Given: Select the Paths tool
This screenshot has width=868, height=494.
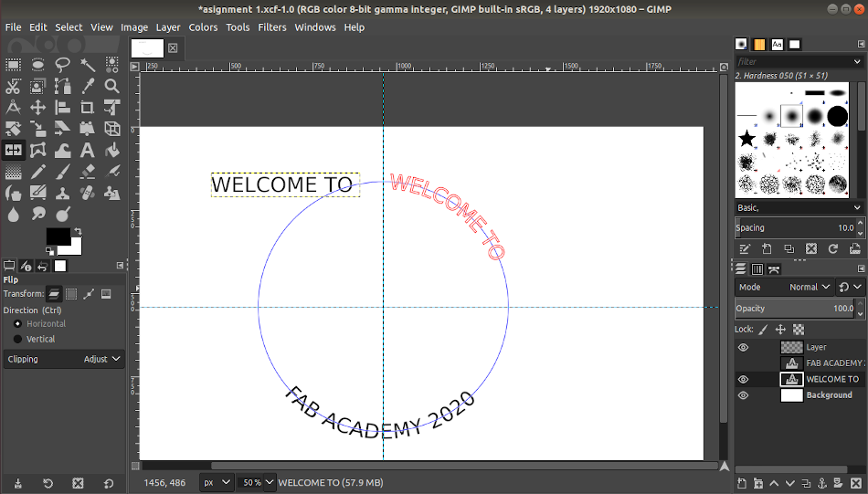Looking at the screenshot, I should 62,87.
